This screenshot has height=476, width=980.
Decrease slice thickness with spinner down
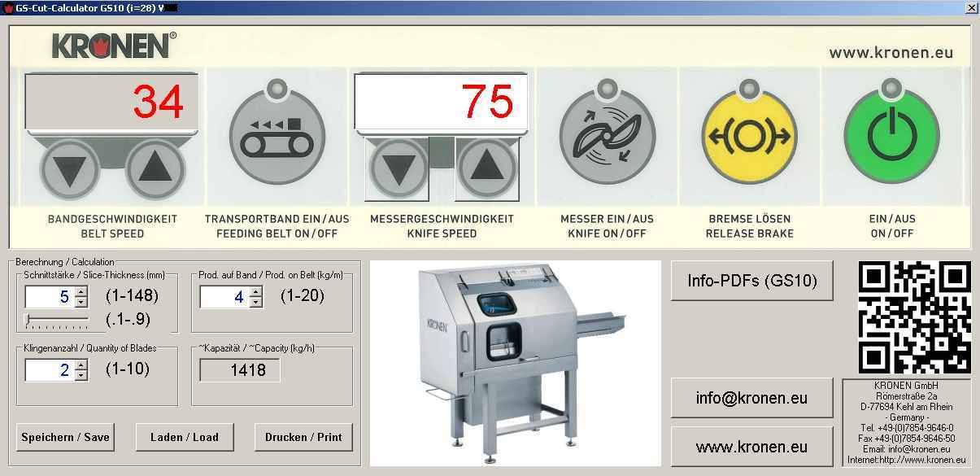click(x=81, y=303)
